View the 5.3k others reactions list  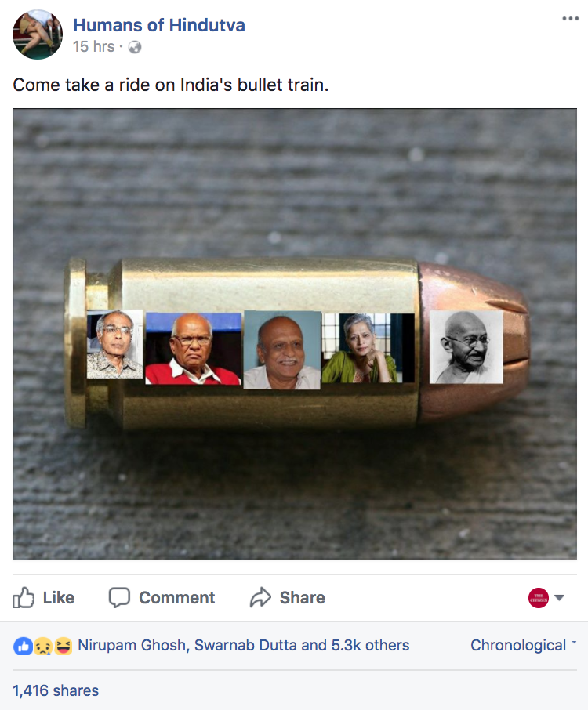[x=370, y=645]
